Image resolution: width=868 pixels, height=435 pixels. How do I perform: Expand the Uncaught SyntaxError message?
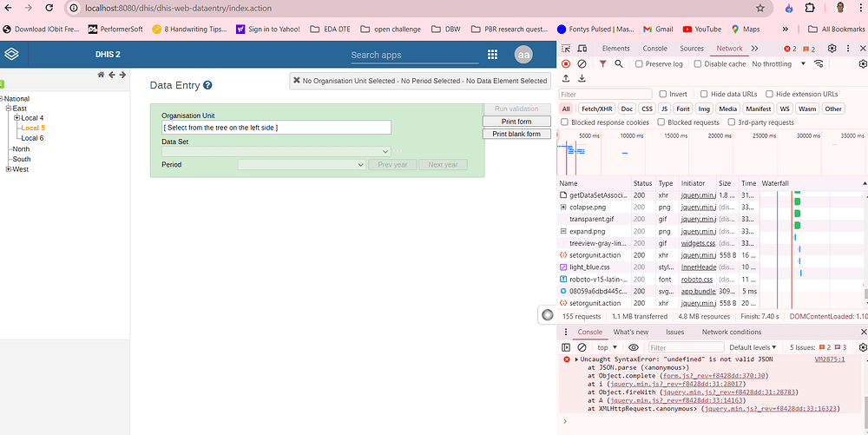pos(576,359)
